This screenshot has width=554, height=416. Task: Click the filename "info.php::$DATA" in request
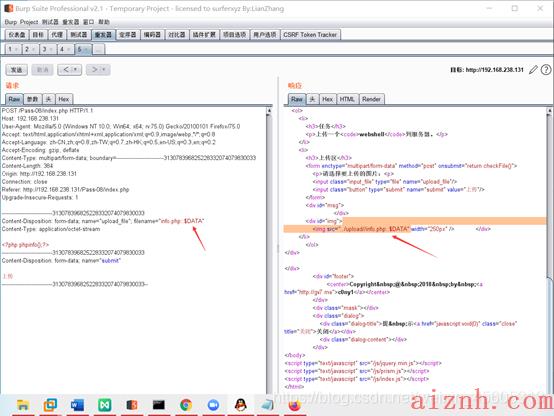(x=182, y=221)
